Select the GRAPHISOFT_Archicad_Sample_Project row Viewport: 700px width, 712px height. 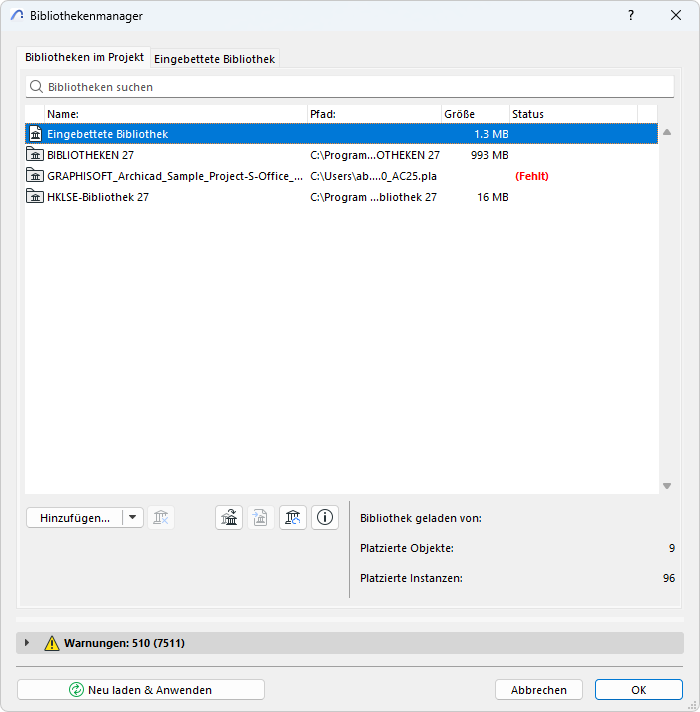coord(341,176)
